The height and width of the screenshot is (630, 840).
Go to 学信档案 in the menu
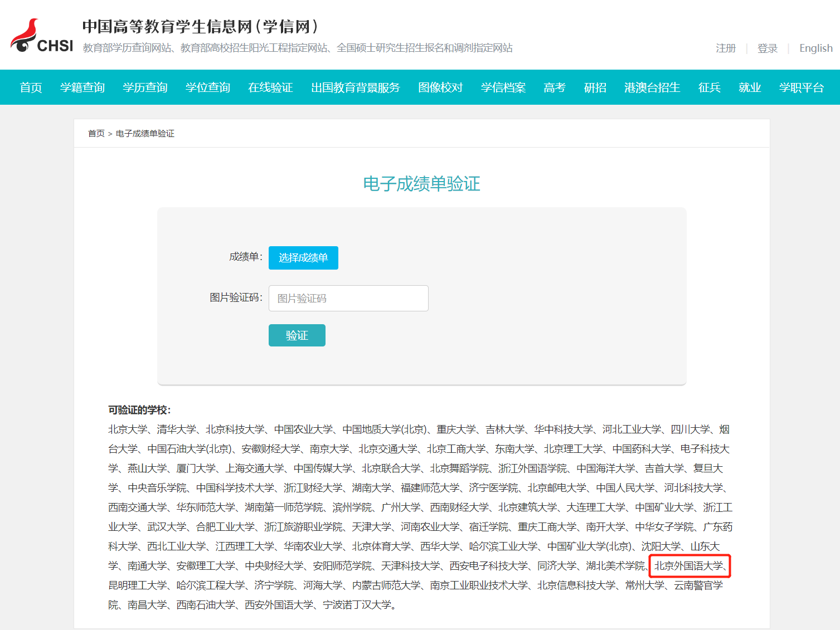pyautogui.click(x=503, y=87)
